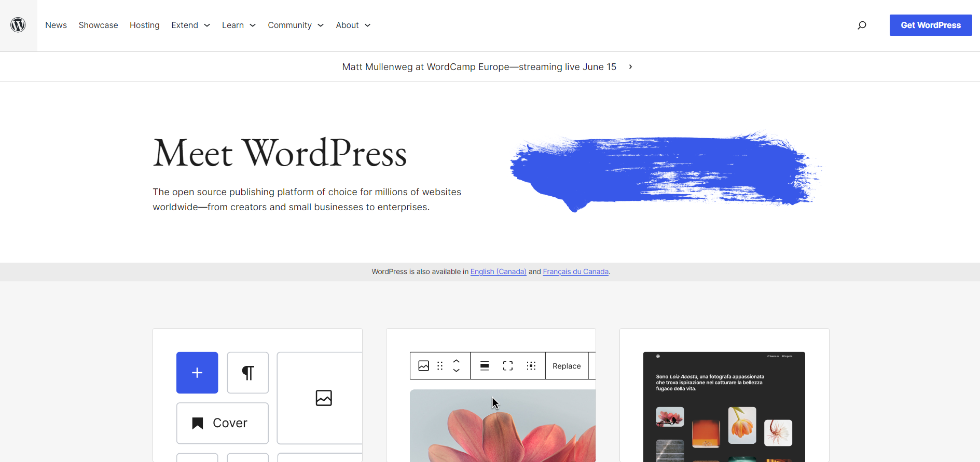Click the Get WordPress button
This screenshot has height=462, width=980.
[931, 25]
